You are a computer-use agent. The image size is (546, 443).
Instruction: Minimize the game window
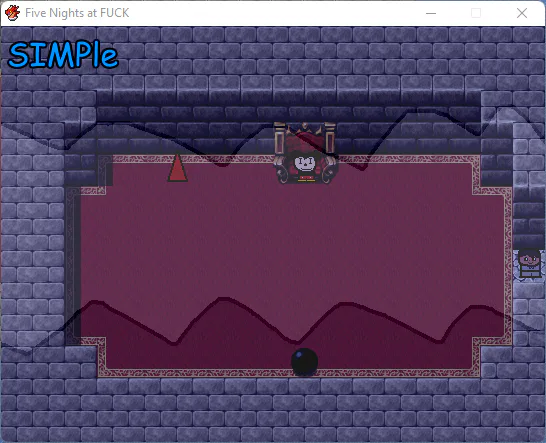tap(431, 13)
